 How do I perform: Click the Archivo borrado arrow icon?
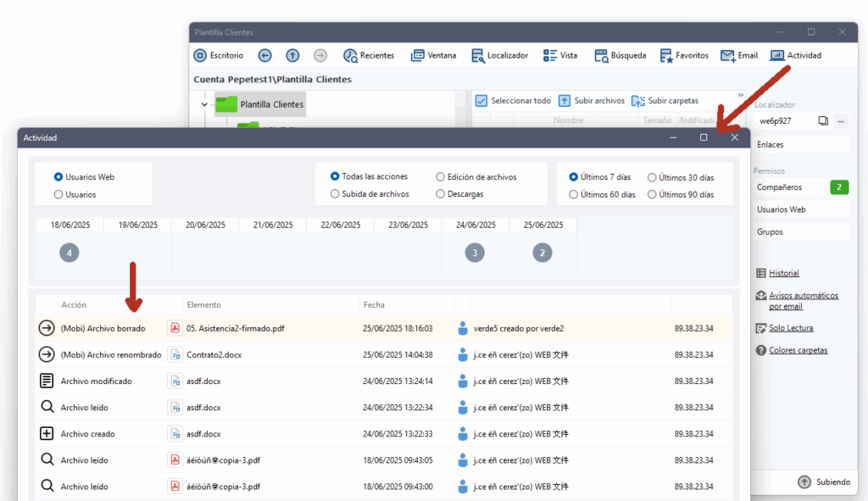(x=47, y=328)
